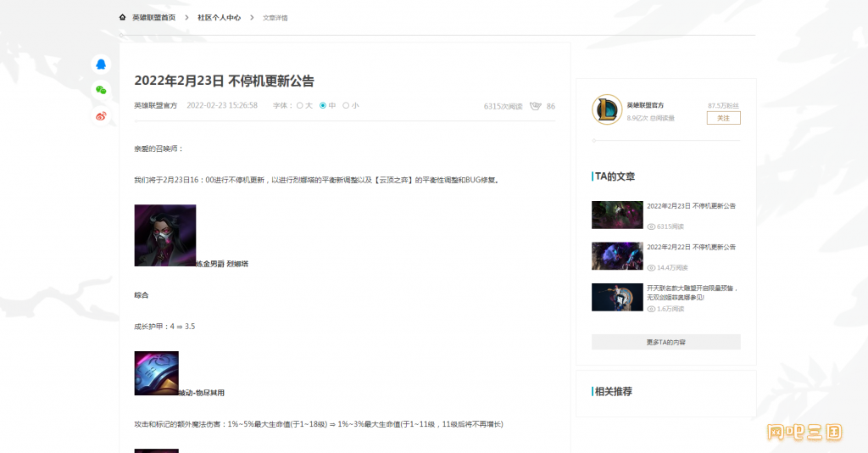Click thumbnail of the 2月23日 update article
The width and height of the screenshot is (868, 453).
(x=617, y=215)
